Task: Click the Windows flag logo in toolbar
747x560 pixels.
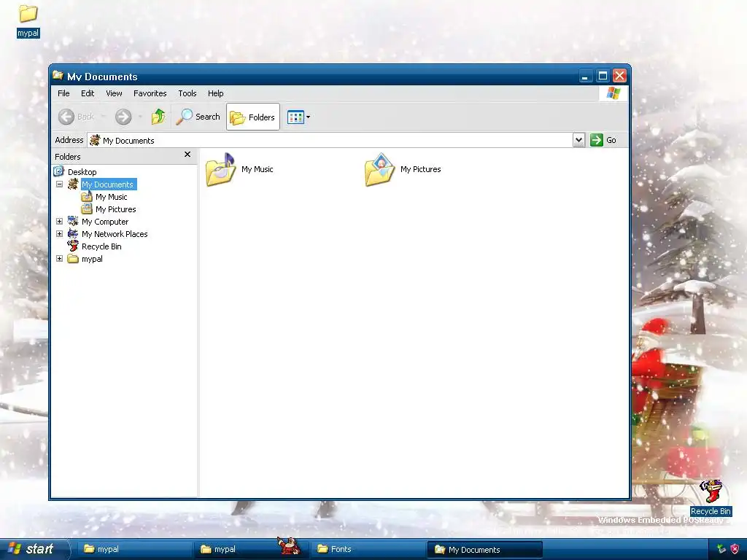Action: [613, 93]
